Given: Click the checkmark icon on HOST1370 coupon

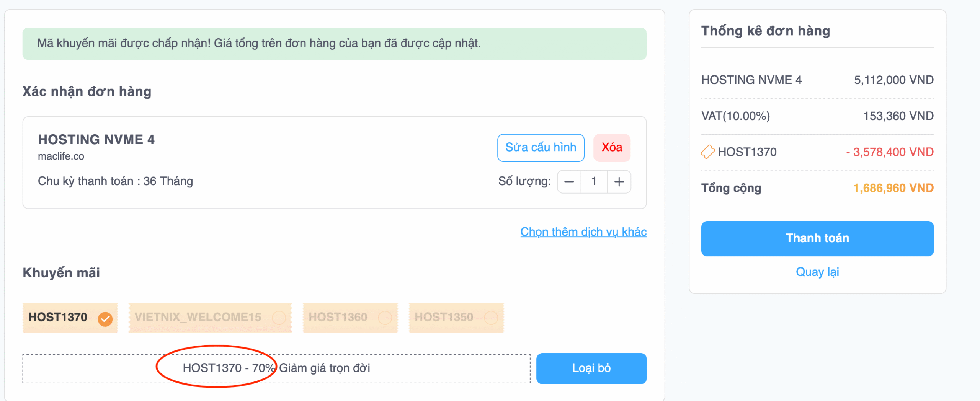Looking at the screenshot, I should (x=105, y=318).
